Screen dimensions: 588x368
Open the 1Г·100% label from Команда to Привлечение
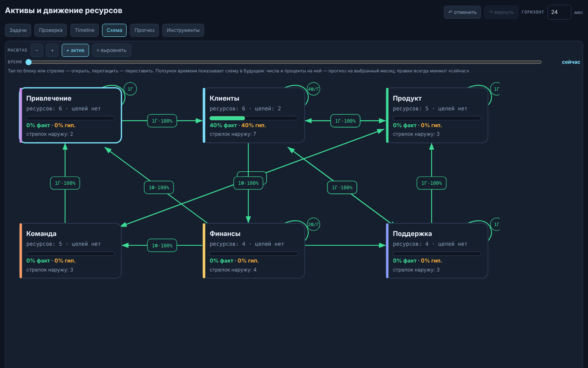pos(65,183)
